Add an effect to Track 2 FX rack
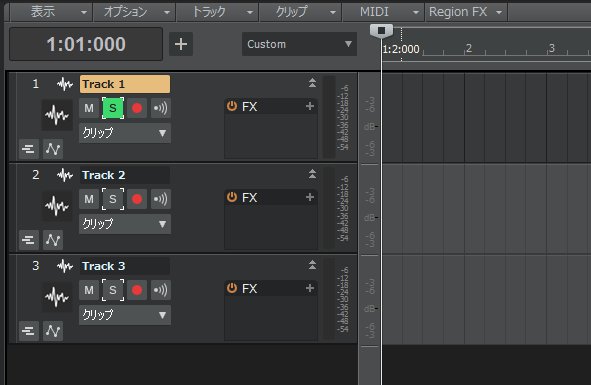591x385 pixels. 310,197
